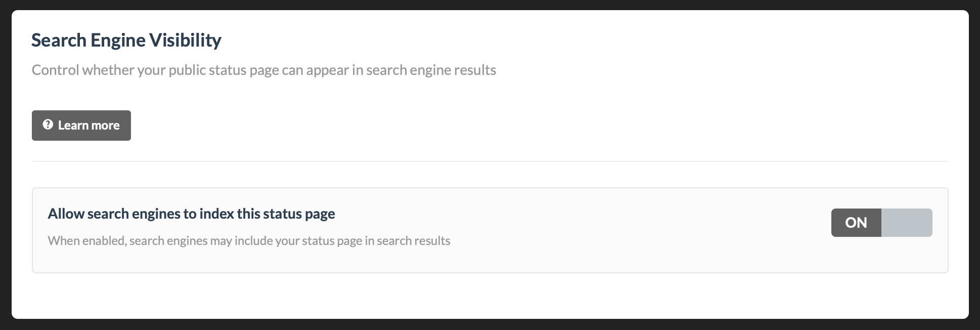Click the Learn more button

(81, 126)
